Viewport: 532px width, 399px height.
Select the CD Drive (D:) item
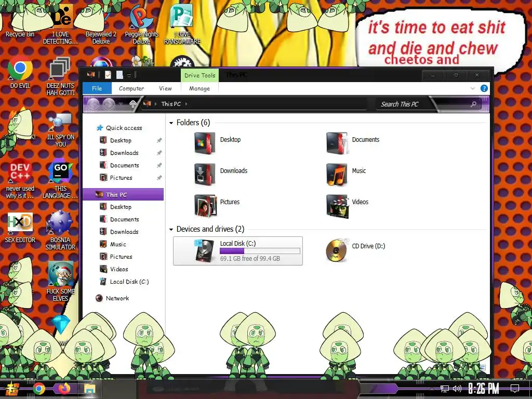click(355, 251)
